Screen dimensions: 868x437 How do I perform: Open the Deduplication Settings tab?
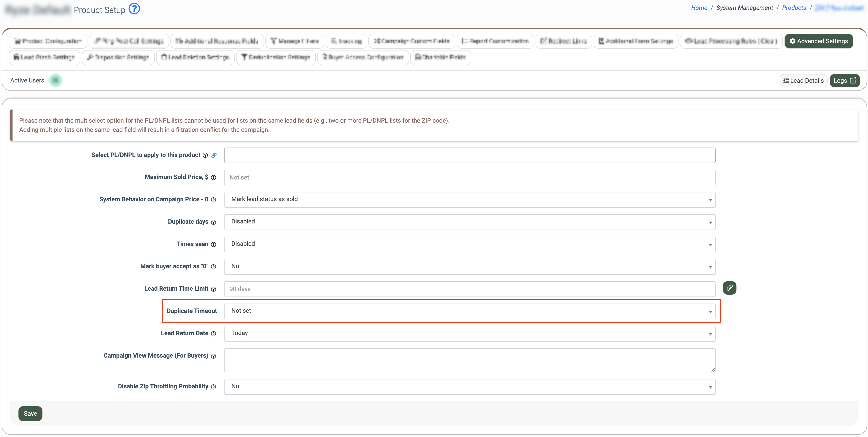(x=276, y=57)
